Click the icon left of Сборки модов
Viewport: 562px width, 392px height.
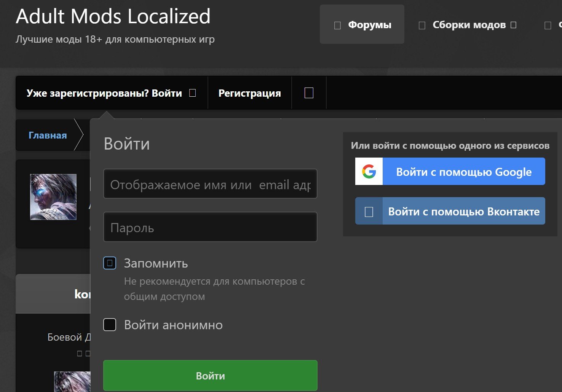(x=422, y=25)
